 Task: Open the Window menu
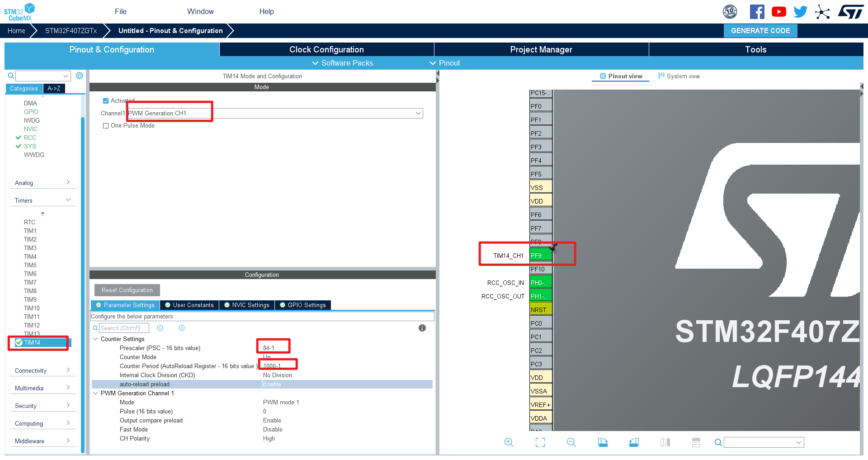pyautogui.click(x=200, y=11)
